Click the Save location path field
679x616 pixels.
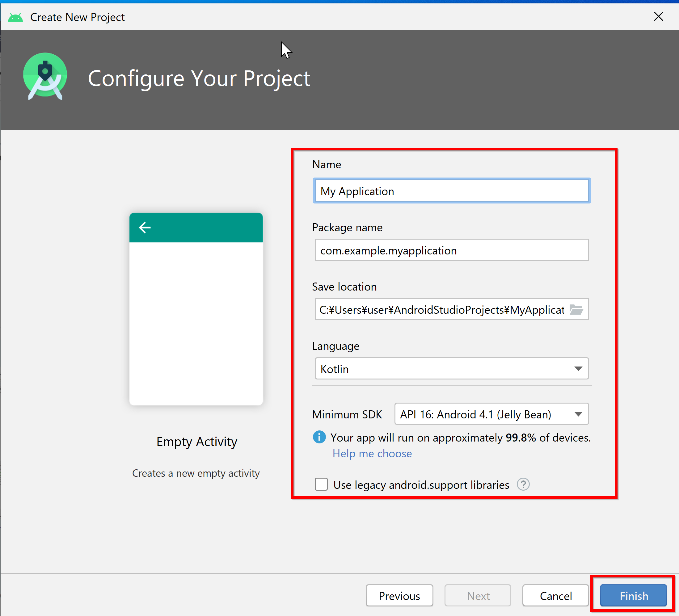tap(443, 309)
